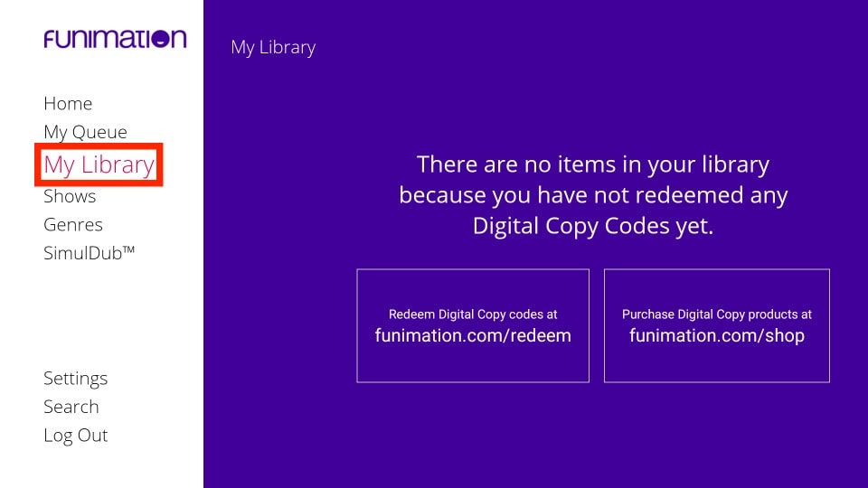Viewport: 868px width, 488px height.
Task: Select the funimation.com/shop purchase box
Action: click(717, 326)
